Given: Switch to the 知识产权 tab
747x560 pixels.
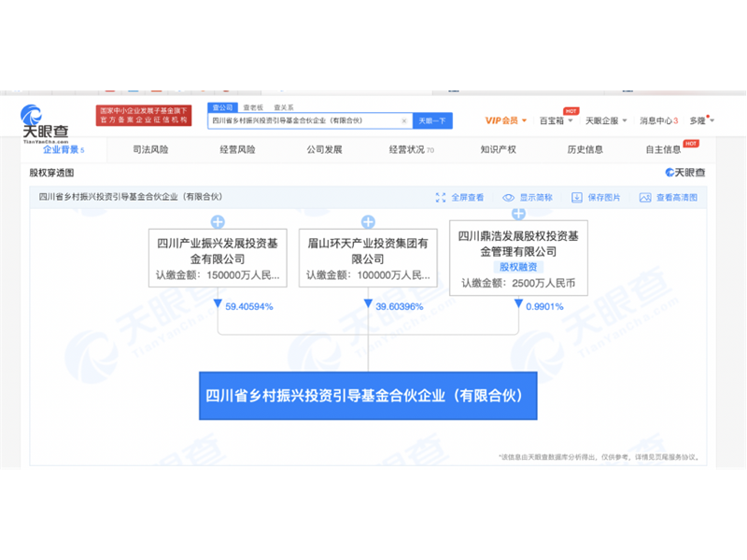Looking at the screenshot, I should pyautogui.click(x=499, y=149).
